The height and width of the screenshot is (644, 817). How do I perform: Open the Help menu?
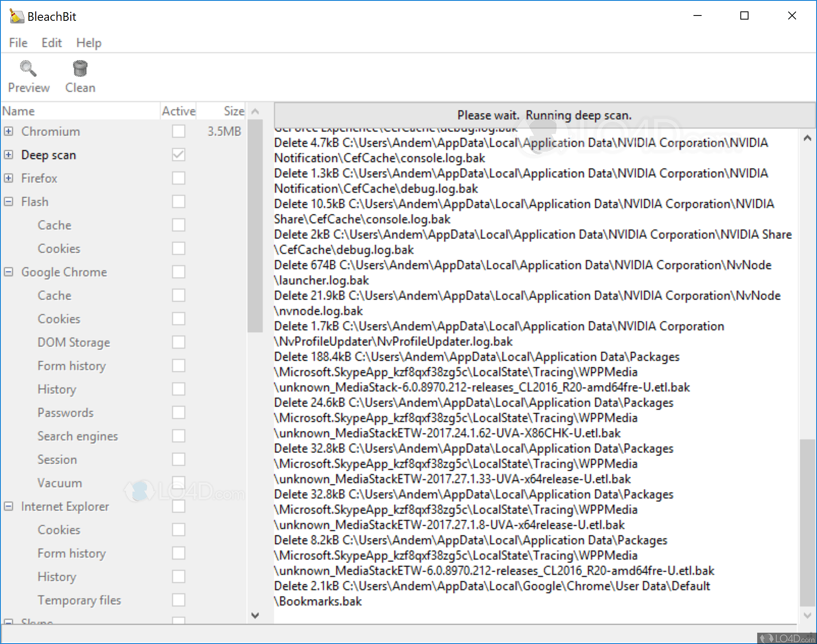(88, 43)
